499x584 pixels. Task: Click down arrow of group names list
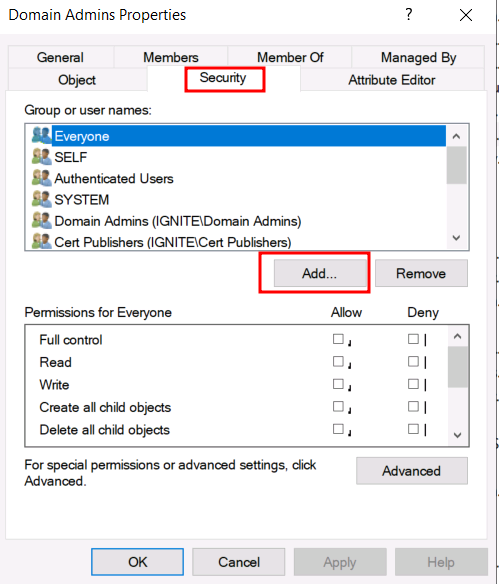[x=457, y=238]
